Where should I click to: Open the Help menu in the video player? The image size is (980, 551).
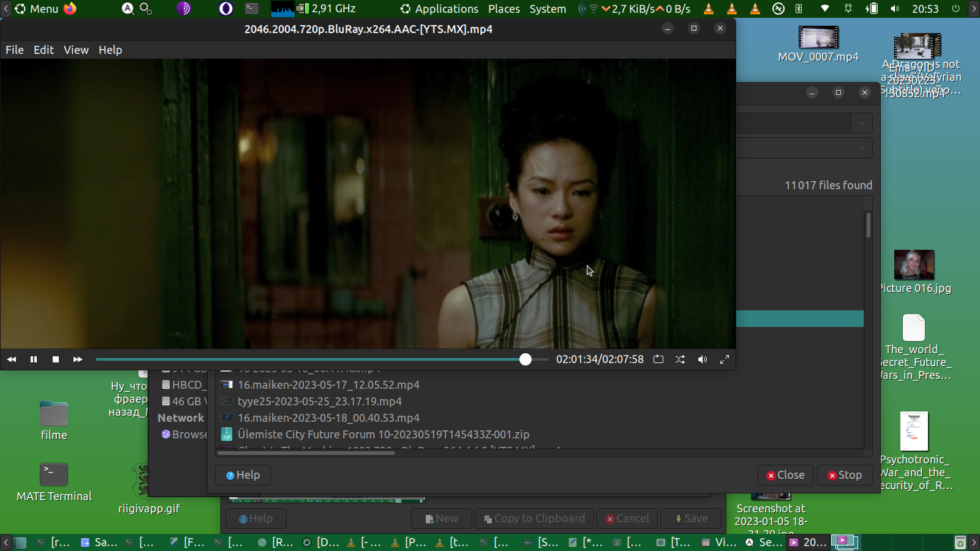110,50
